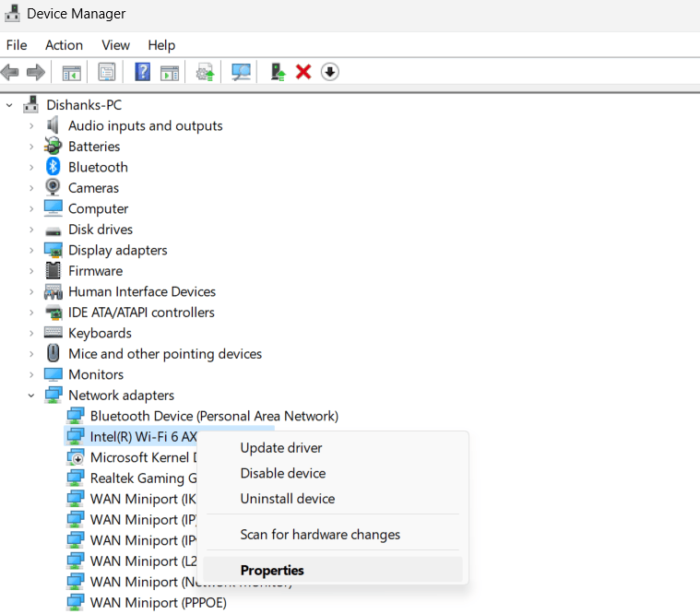Click the Cameras webcam icon

53,187
